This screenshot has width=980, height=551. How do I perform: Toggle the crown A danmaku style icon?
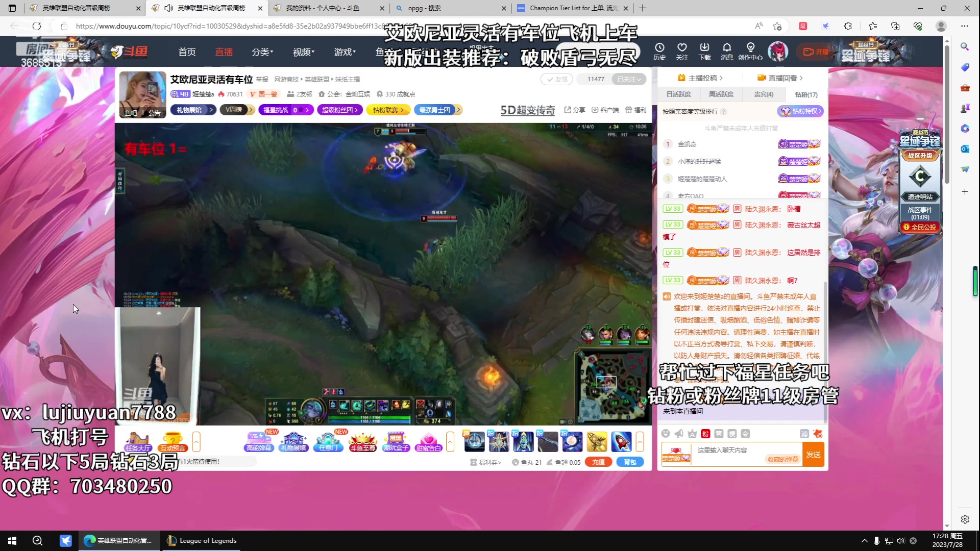tap(692, 434)
